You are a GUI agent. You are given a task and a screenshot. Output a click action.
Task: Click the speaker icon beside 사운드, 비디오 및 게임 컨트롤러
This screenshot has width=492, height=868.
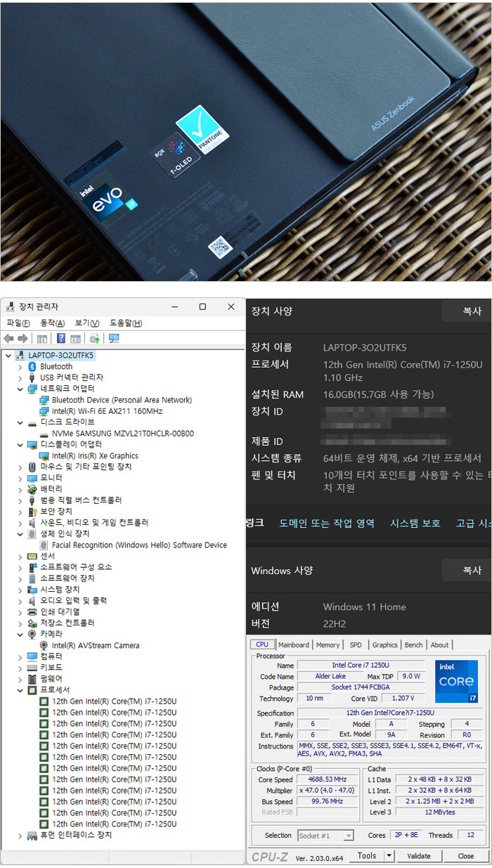click(x=32, y=523)
